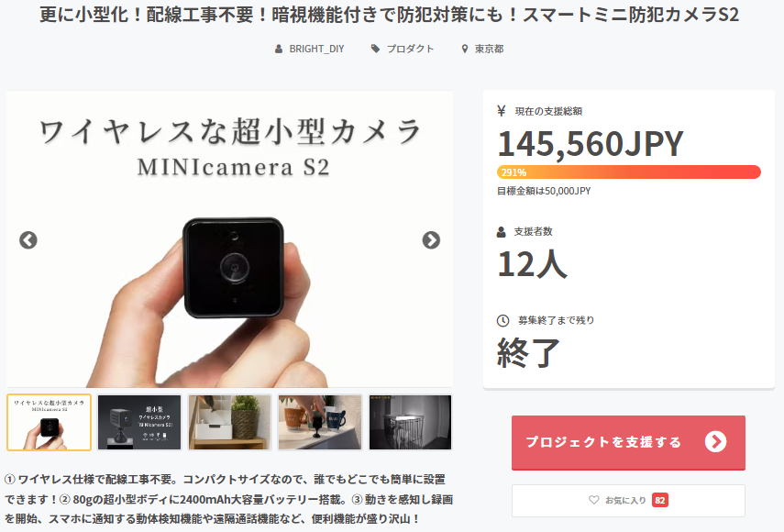Viewport: 784px width, 532px height.
Task: Click the user icon beside BRIGHT_DIY
Action: pos(279,49)
